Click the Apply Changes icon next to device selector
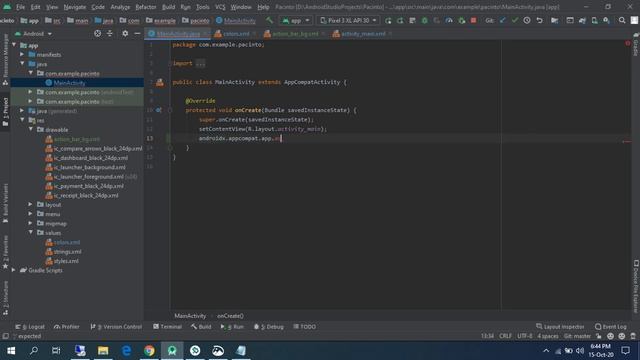Screen dimensions: 640x360 coord(388,20)
